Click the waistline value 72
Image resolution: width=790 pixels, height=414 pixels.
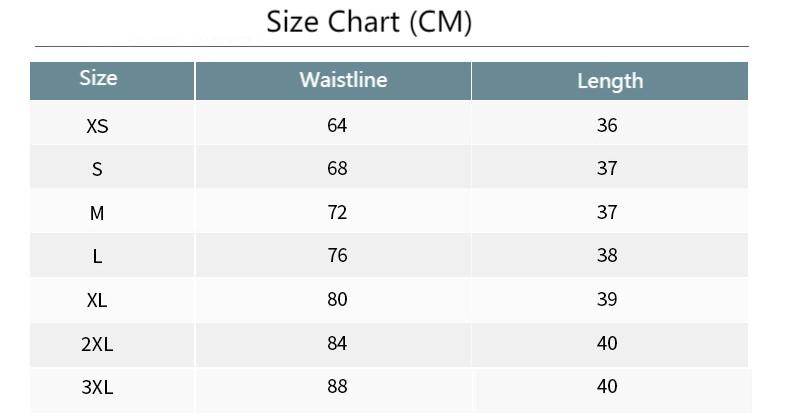point(337,212)
